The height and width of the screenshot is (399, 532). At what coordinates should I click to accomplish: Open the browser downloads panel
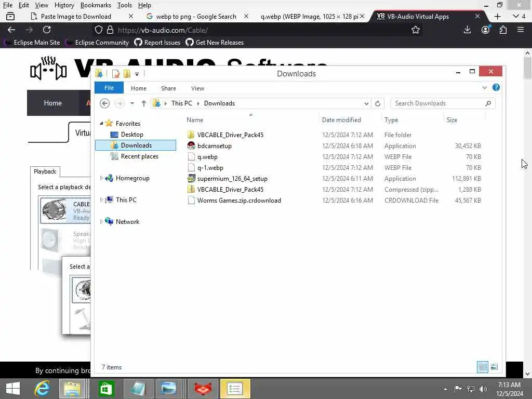click(x=467, y=30)
